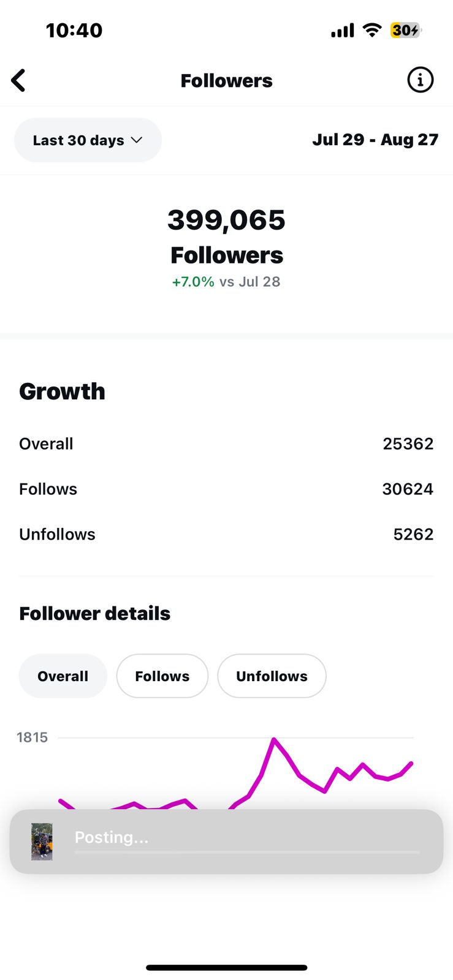Tap the chevron beside Last 30 days
Screen dimensions: 453x980
(137, 140)
